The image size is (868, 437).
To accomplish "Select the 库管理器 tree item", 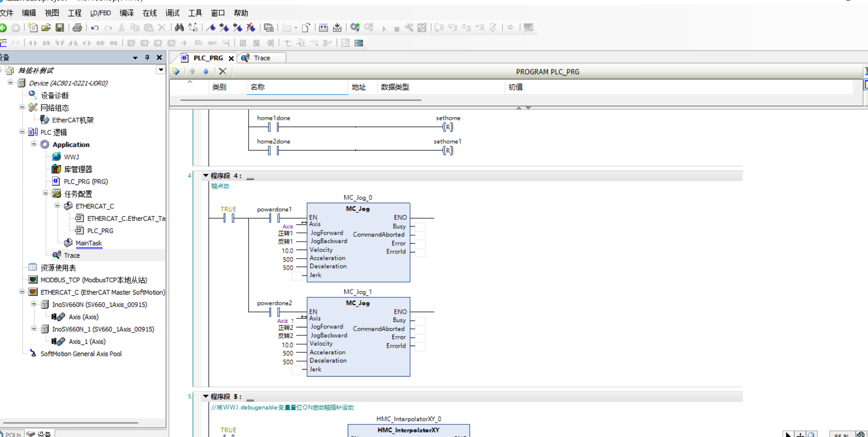I will pos(78,169).
